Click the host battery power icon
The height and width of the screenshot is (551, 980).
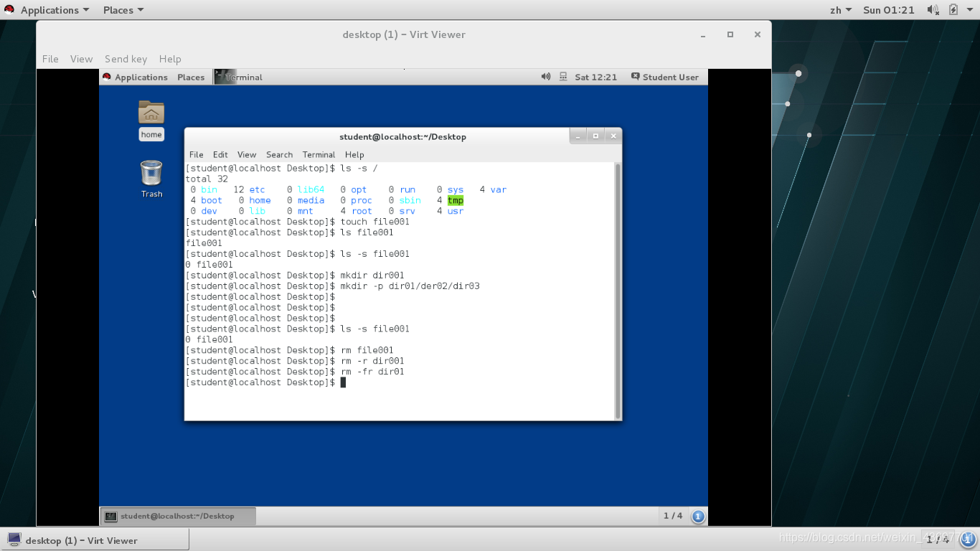pyautogui.click(x=953, y=10)
